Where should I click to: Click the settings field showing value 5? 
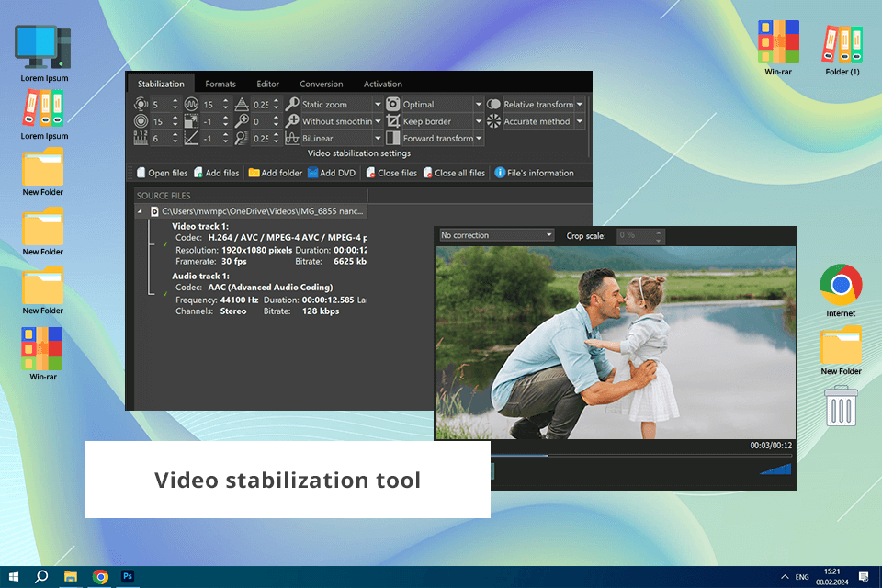(164, 104)
